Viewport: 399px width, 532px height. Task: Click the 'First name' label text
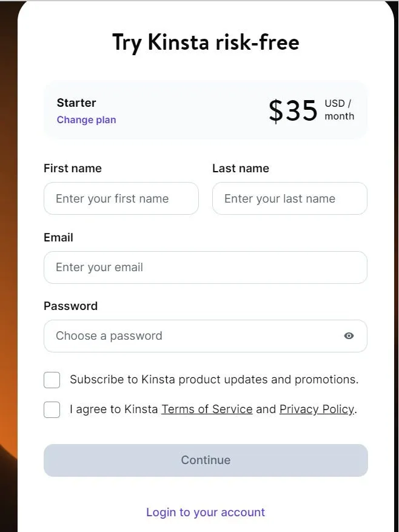click(73, 169)
